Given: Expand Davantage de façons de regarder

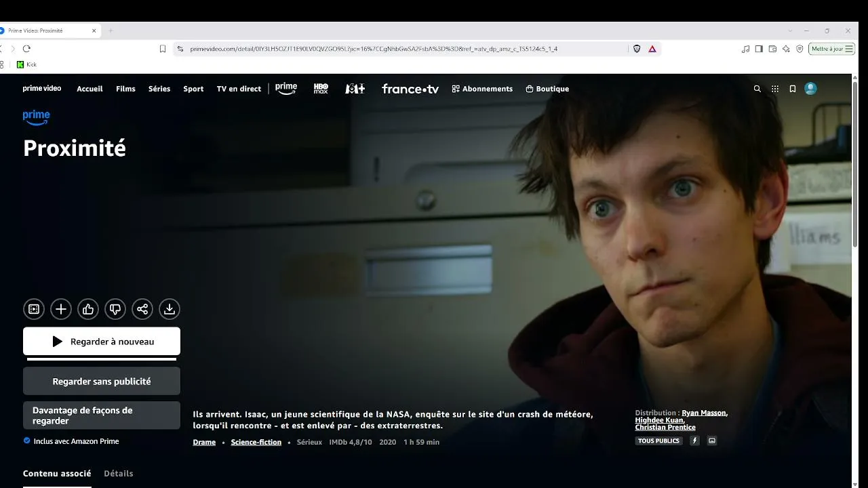Looking at the screenshot, I should pyautogui.click(x=102, y=415).
